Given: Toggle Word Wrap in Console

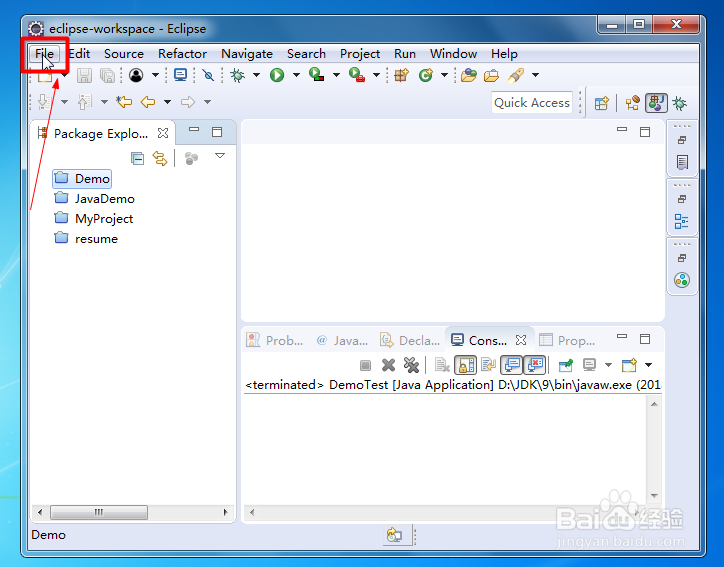Looking at the screenshot, I should click(x=488, y=365).
